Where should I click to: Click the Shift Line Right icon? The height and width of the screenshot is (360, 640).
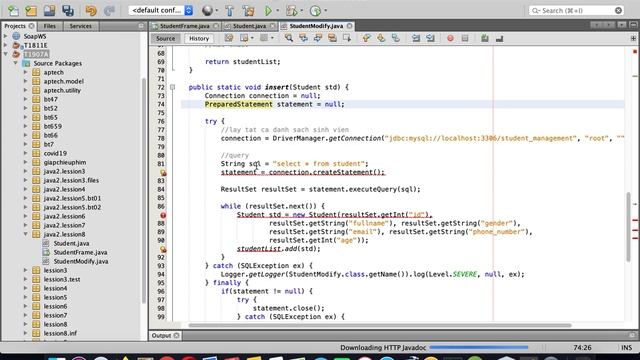430,38
